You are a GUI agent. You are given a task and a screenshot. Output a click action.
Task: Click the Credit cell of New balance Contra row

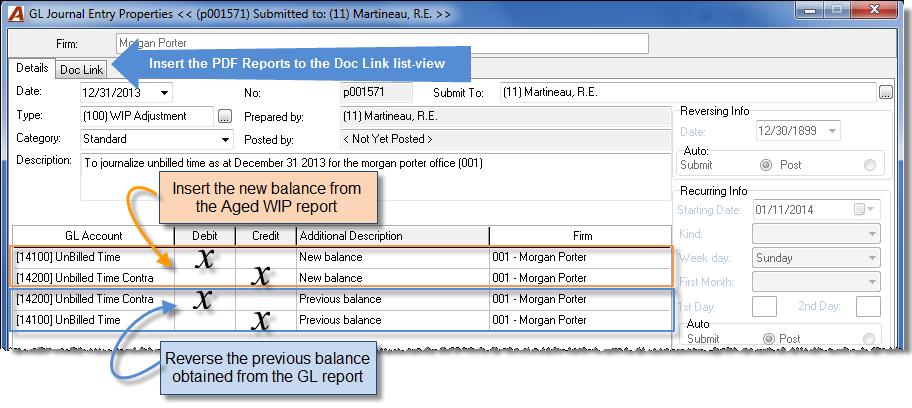pyautogui.click(x=266, y=278)
